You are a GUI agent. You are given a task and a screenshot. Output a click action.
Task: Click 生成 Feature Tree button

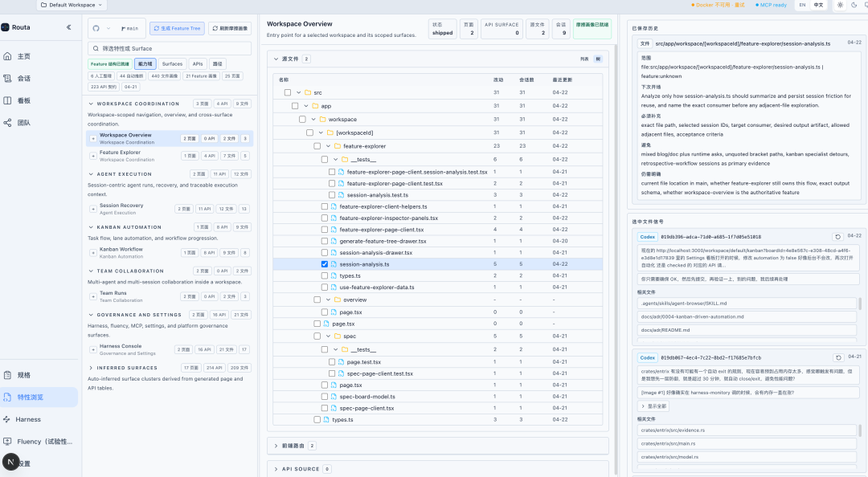tap(177, 28)
